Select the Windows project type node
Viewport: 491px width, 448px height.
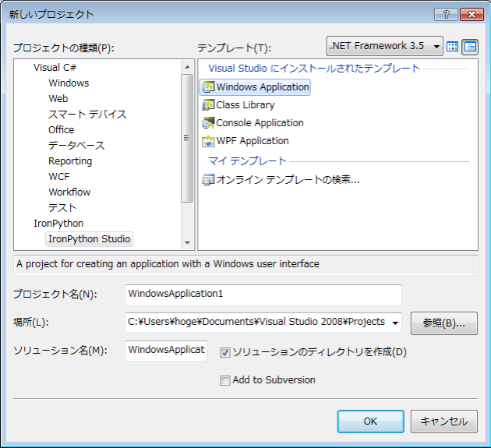tap(69, 83)
